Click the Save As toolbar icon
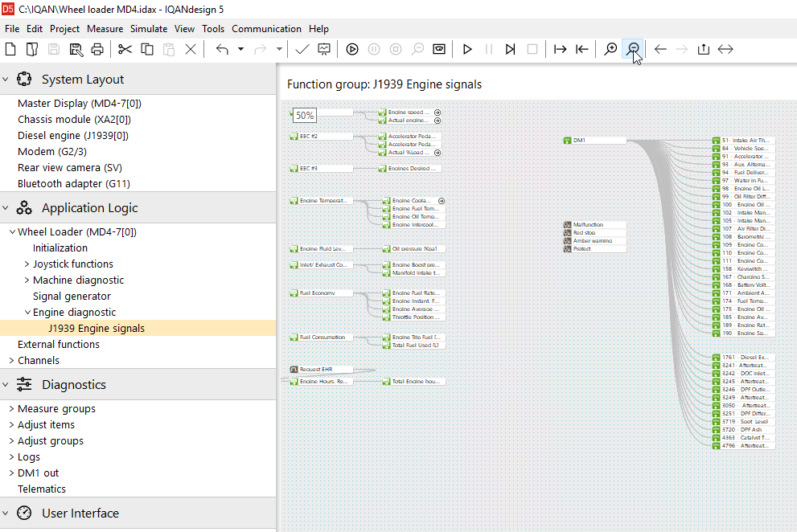The height and width of the screenshot is (532, 797). pos(76,49)
